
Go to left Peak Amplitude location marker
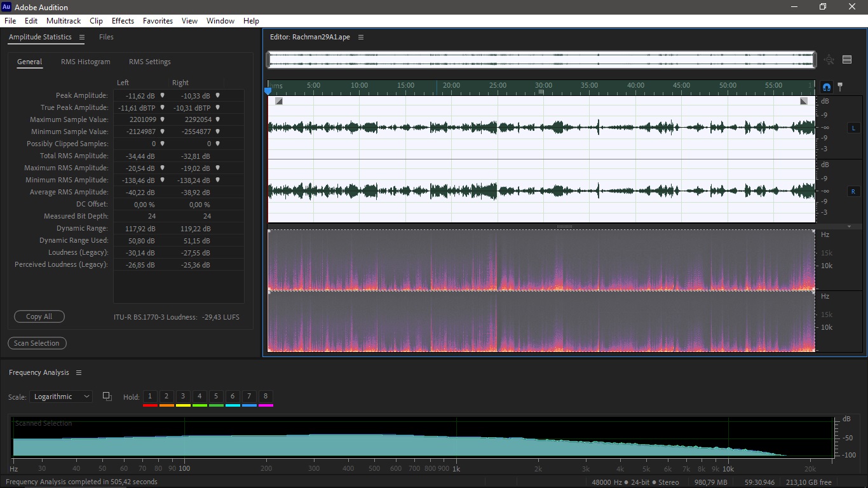162,95
